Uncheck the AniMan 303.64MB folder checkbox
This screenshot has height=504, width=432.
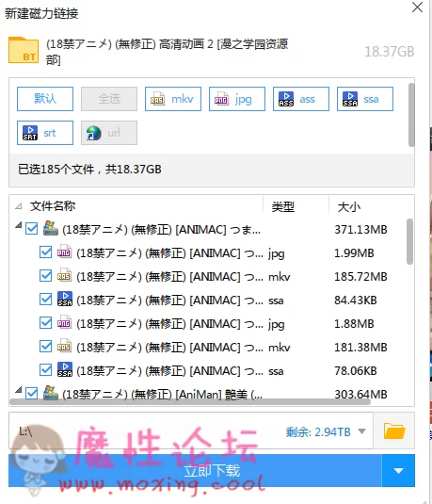click(x=32, y=394)
